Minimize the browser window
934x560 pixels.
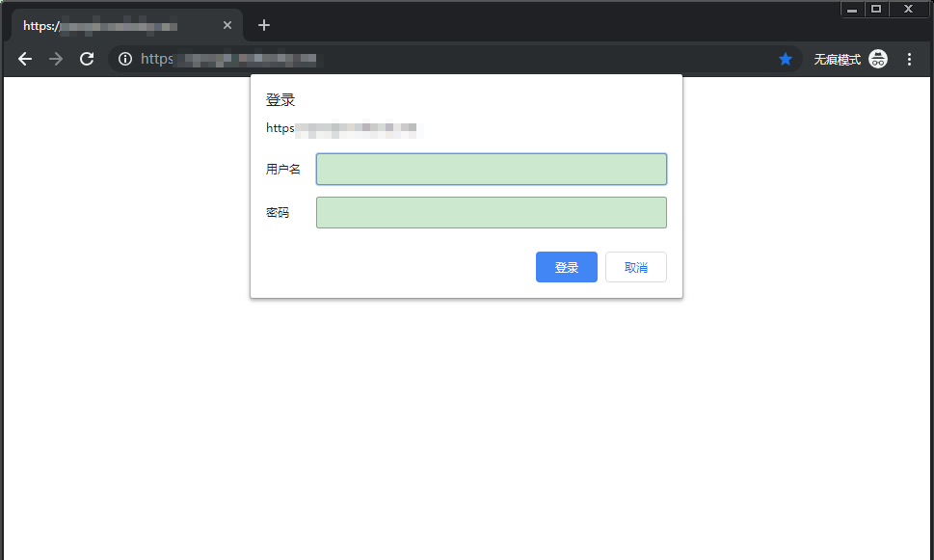(x=852, y=10)
